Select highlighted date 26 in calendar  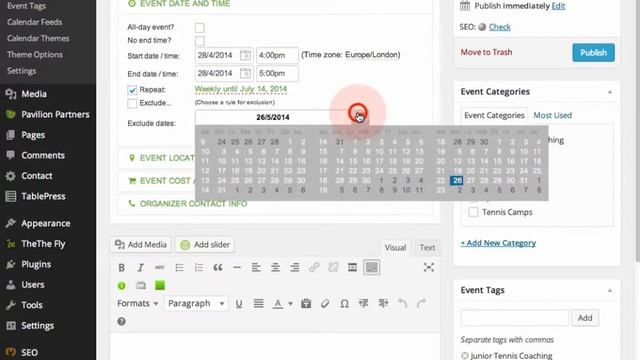456,180
